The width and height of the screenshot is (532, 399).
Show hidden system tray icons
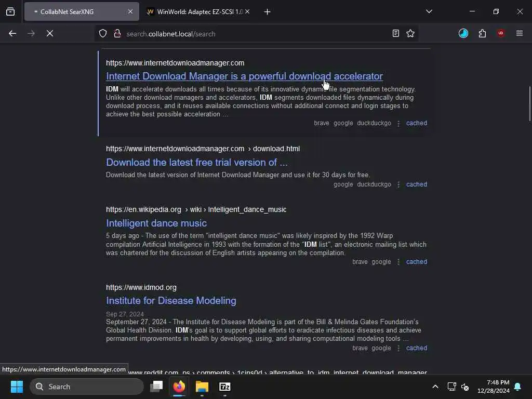[435, 387]
